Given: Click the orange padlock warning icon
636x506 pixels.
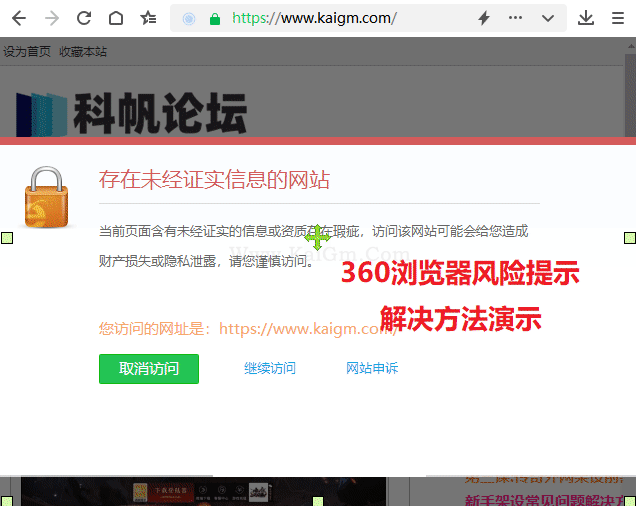Looking at the screenshot, I should tap(46, 197).
